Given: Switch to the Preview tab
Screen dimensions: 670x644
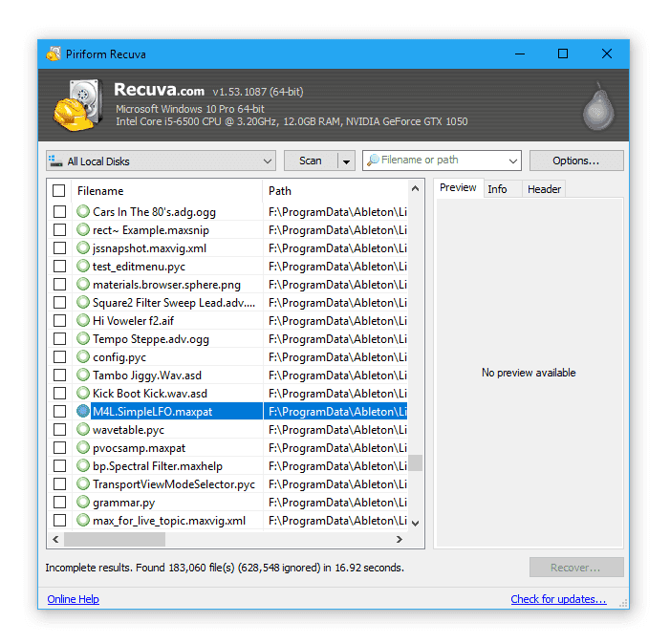Looking at the screenshot, I should coord(458,187).
